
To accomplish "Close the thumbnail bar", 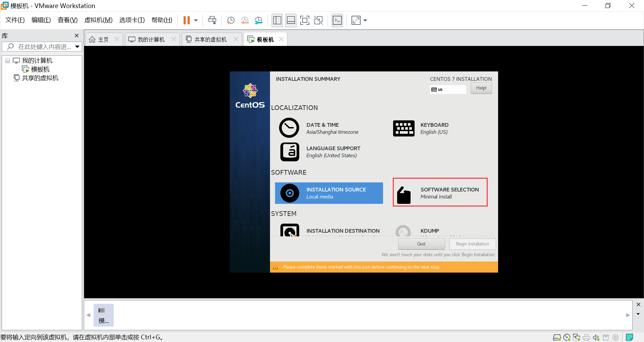I will pos(638,304).
